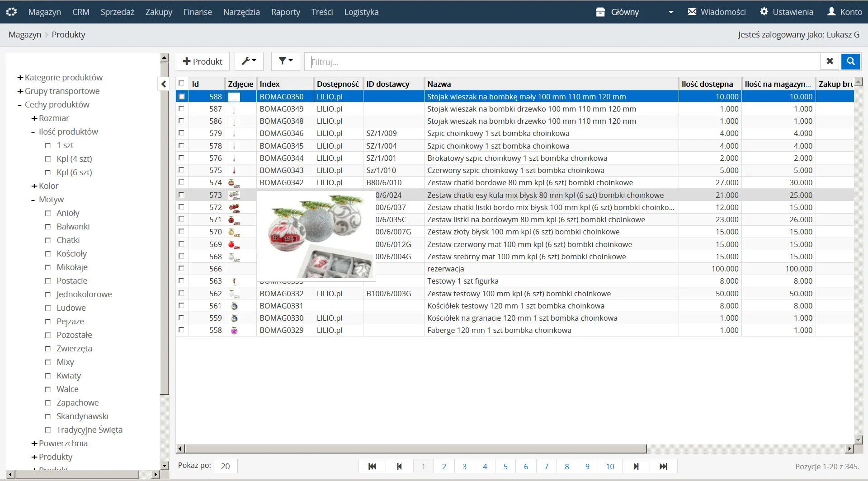Go to page 2 of results
This screenshot has height=481, width=868.
click(444, 466)
